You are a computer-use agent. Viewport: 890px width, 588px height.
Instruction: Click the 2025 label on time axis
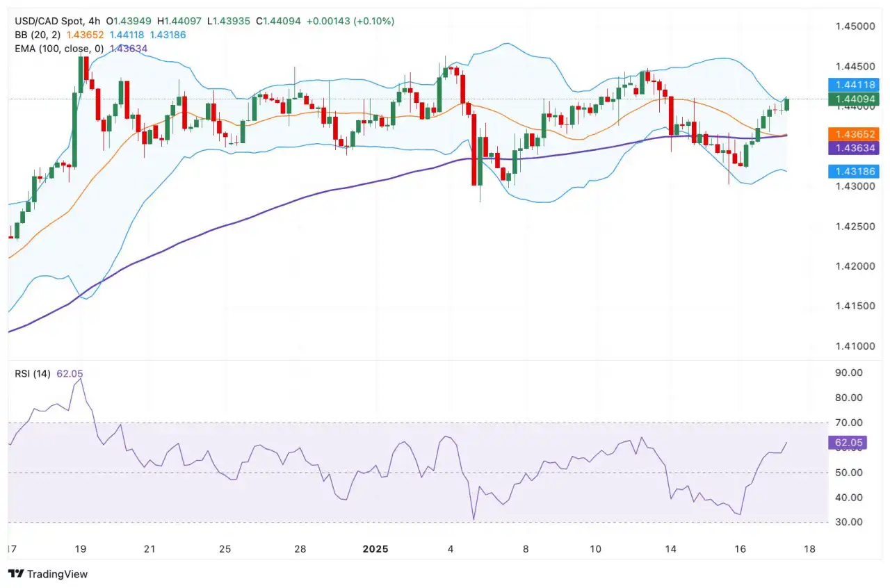[x=375, y=549]
